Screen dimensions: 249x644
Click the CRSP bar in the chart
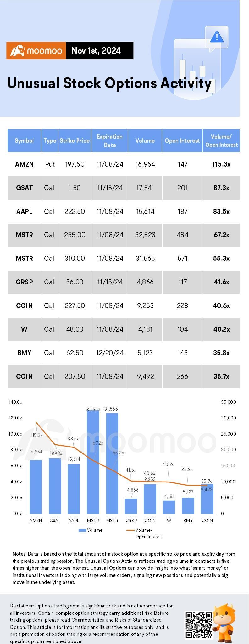[131, 506]
